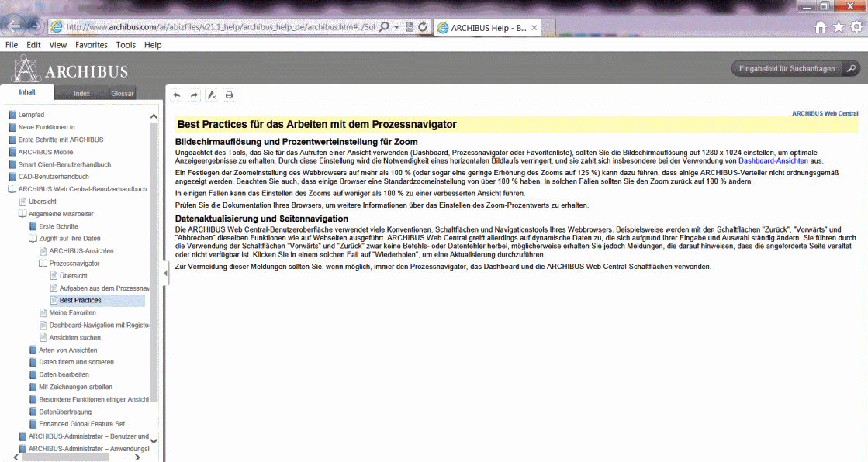Image resolution: width=868 pixels, height=462 pixels.
Task: Switch to the Glossar tab
Action: click(122, 94)
